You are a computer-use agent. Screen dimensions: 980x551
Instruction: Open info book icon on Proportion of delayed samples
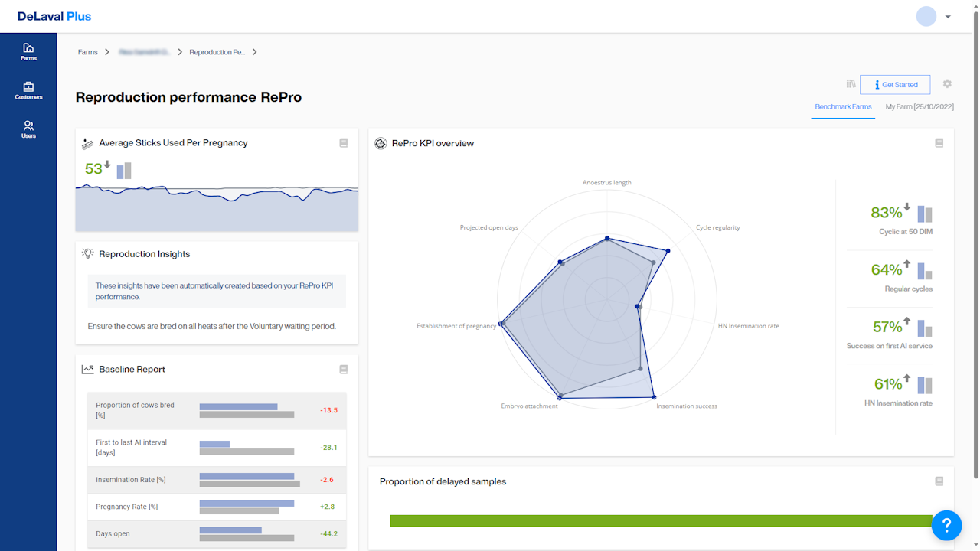[939, 481]
